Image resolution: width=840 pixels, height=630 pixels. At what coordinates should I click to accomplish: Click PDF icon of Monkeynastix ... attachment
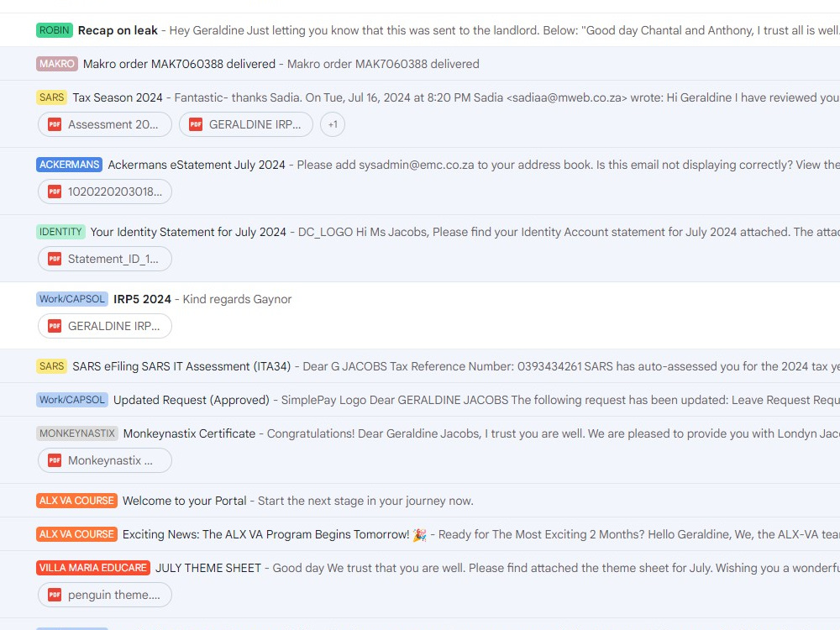click(55, 460)
